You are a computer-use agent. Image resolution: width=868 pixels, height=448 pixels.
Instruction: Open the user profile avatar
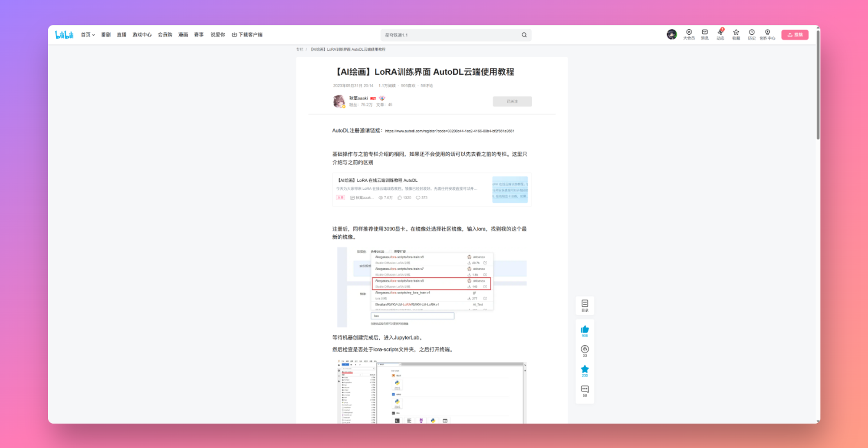[672, 35]
